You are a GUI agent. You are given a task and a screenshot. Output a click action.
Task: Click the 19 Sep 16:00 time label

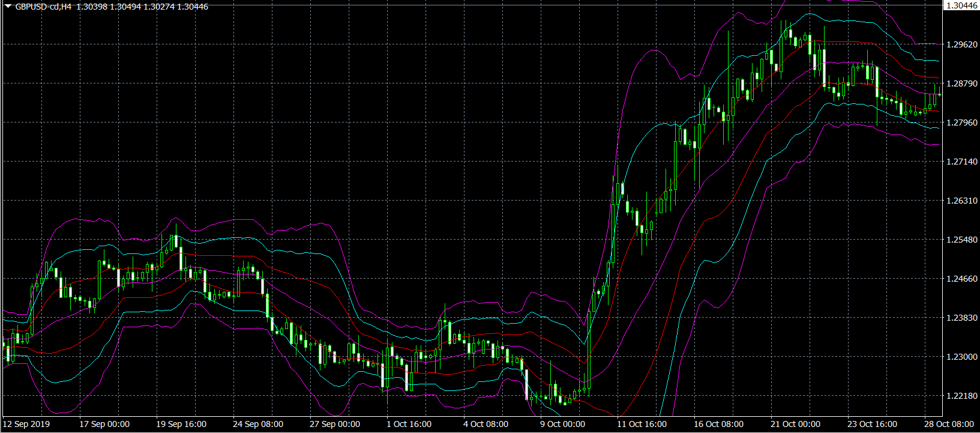click(181, 424)
